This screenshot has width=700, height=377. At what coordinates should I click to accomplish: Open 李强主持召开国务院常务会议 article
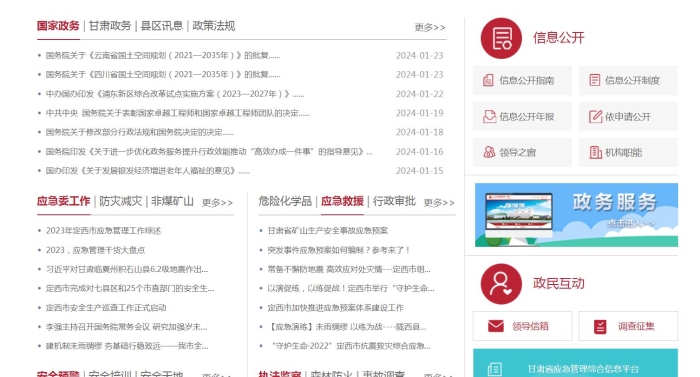pos(126,327)
